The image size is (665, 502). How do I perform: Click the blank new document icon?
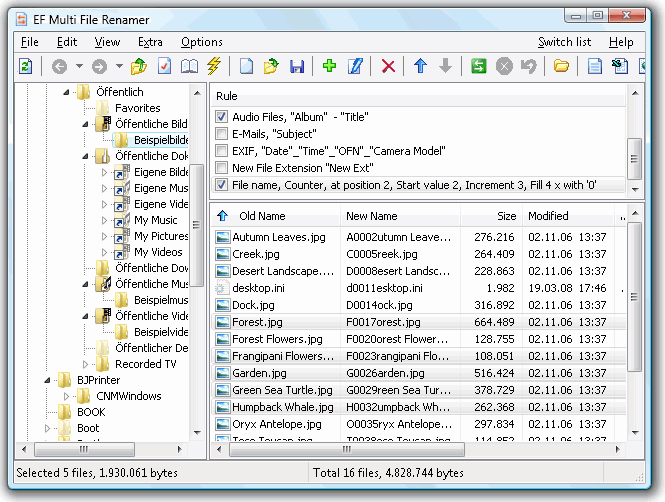pyautogui.click(x=246, y=67)
